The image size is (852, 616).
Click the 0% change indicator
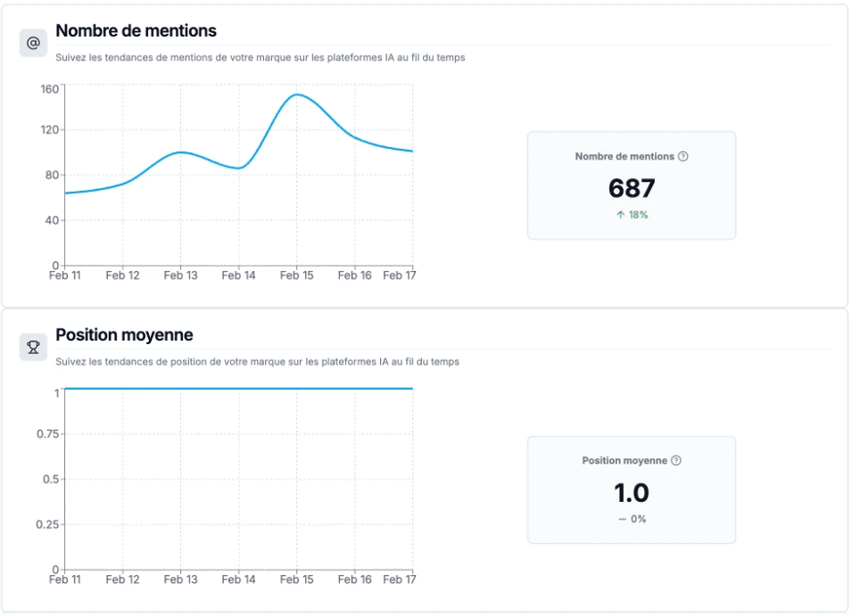point(632,519)
